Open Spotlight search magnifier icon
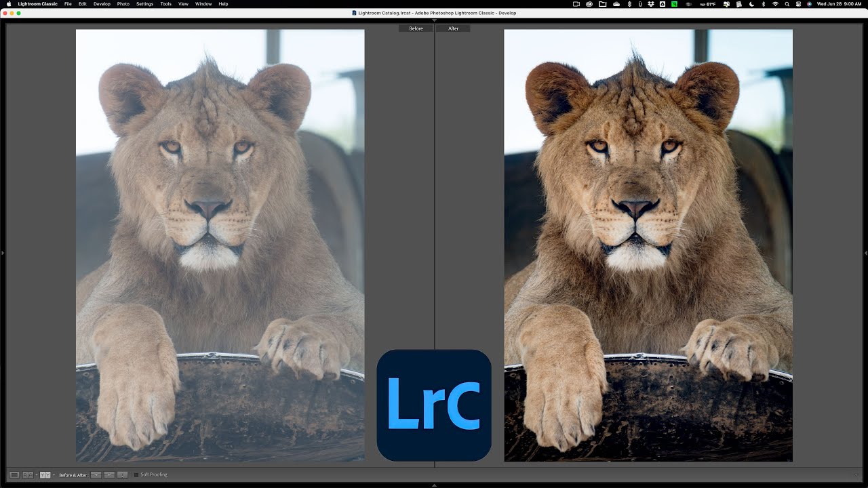The width and height of the screenshot is (868, 488). (787, 4)
